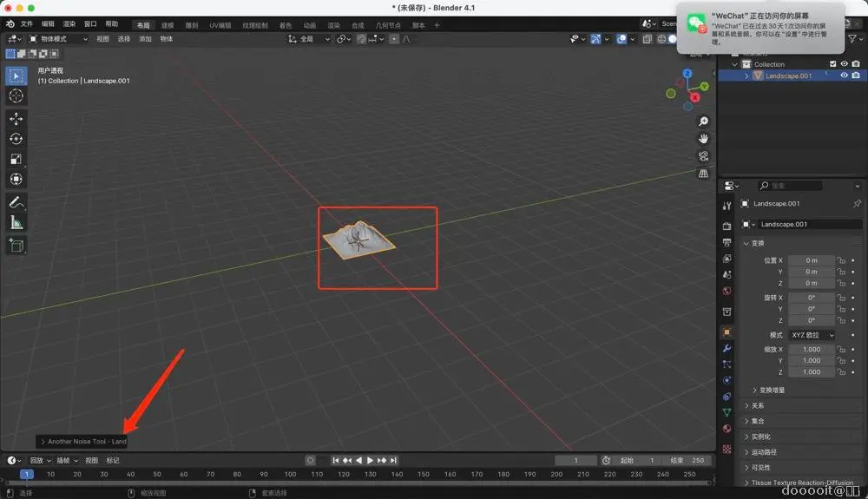Open the Texture checker properties tab
The image size is (868, 499).
pos(727,449)
